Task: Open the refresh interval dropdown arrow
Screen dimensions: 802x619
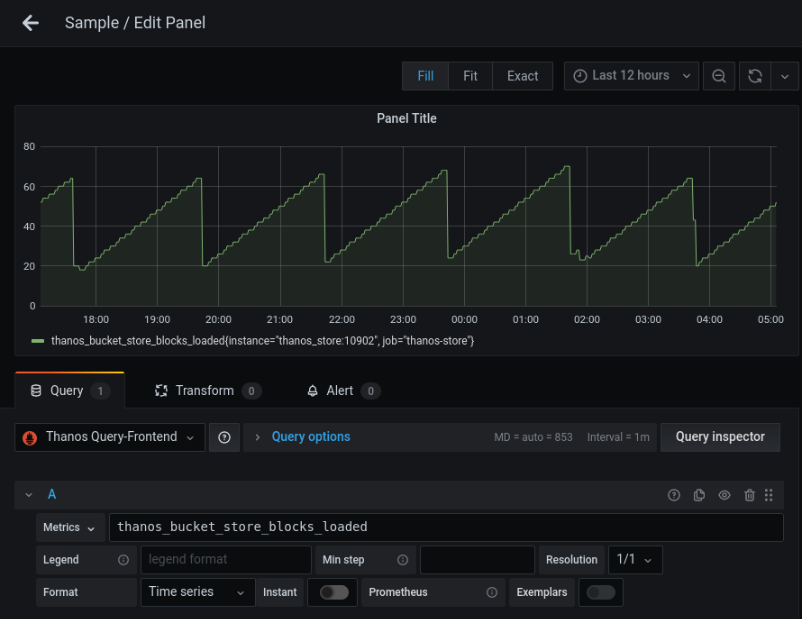Action: coord(785,76)
